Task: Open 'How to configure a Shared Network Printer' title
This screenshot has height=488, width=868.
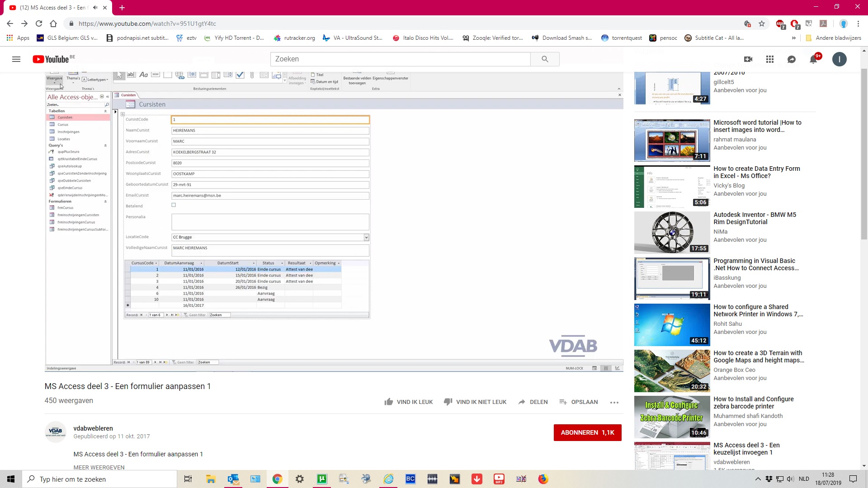Action: [x=758, y=310]
